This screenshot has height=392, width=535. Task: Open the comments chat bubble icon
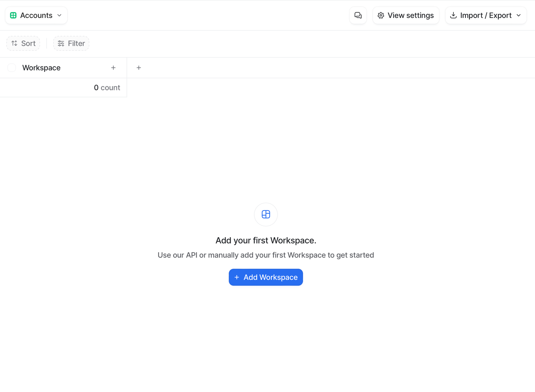click(x=358, y=15)
